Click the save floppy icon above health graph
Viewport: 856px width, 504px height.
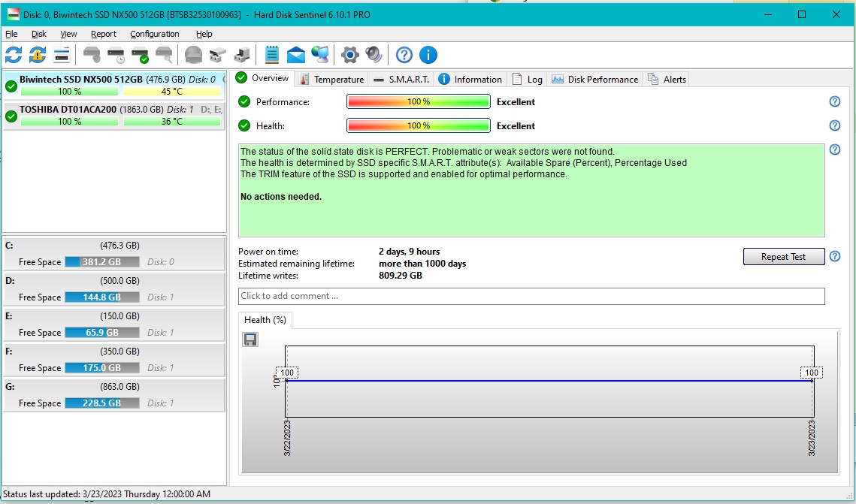pyautogui.click(x=250, y=340)
